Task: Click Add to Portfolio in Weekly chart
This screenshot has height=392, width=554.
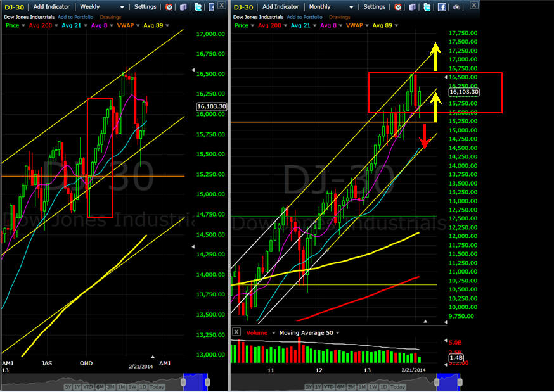Action: [x=75, y=17]
